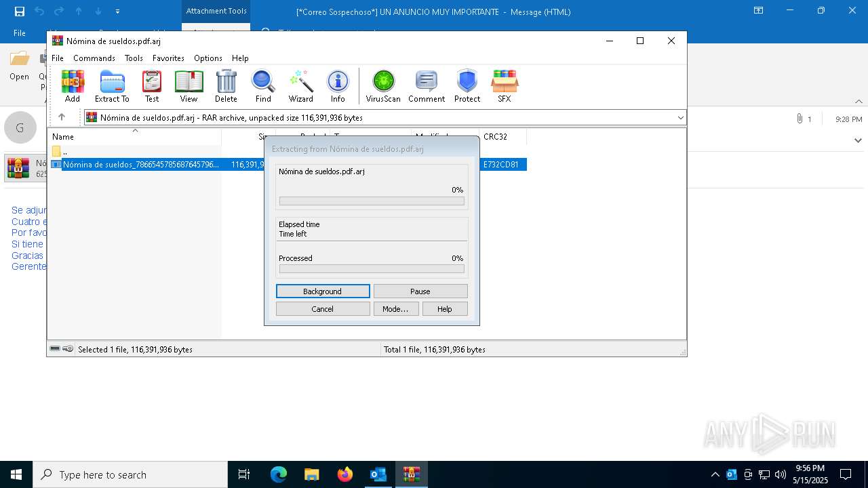Pause the extraction
Image resolution: width=868 pixels, height=488 pixels.
(420, 291)
